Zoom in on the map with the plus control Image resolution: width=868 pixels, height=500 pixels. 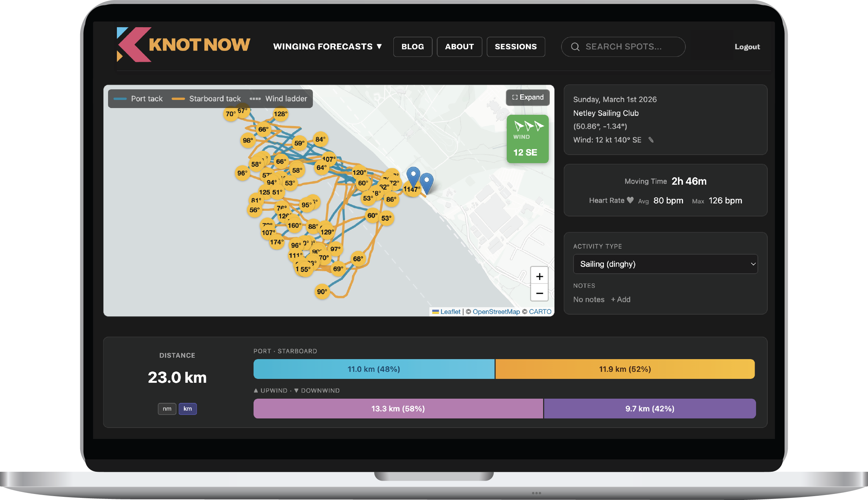pos(539,276)
